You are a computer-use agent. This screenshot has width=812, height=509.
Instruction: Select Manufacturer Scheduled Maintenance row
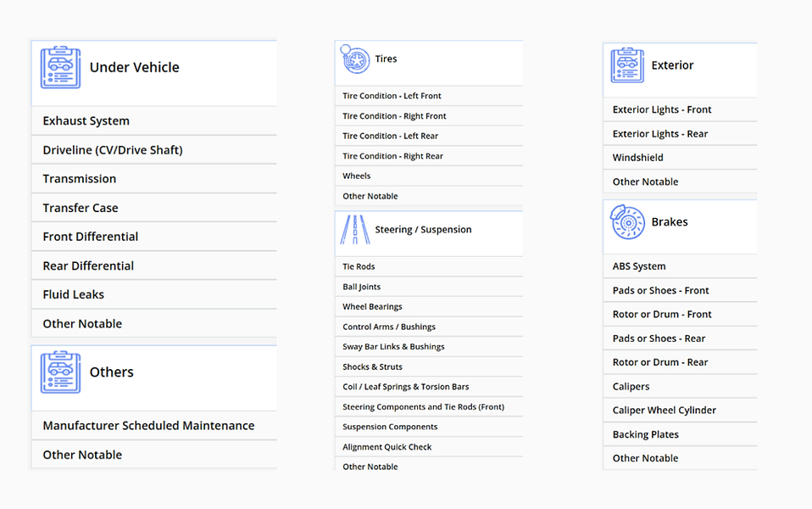153,426
